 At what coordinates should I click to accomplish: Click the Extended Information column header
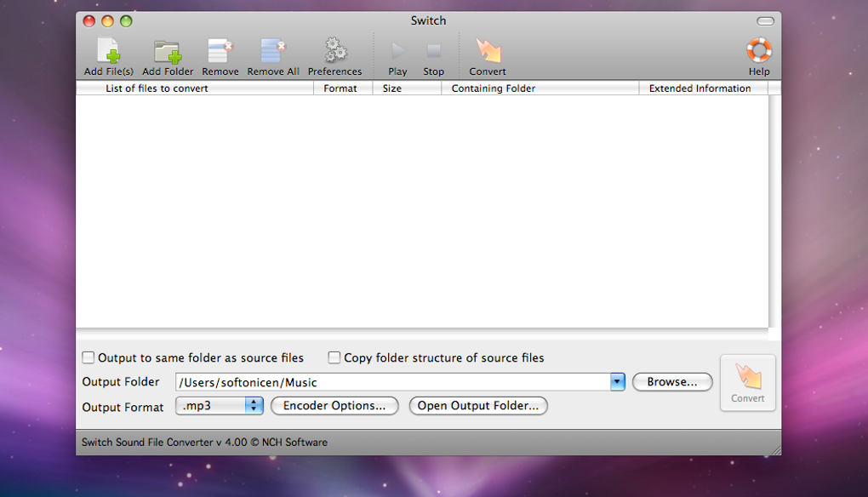(704, 88)
